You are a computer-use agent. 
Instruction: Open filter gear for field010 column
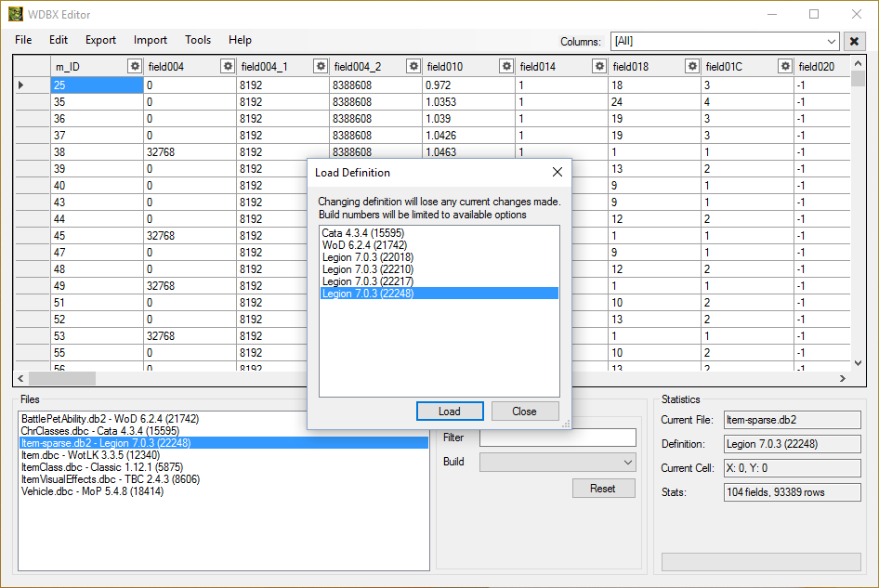[506, 66]
